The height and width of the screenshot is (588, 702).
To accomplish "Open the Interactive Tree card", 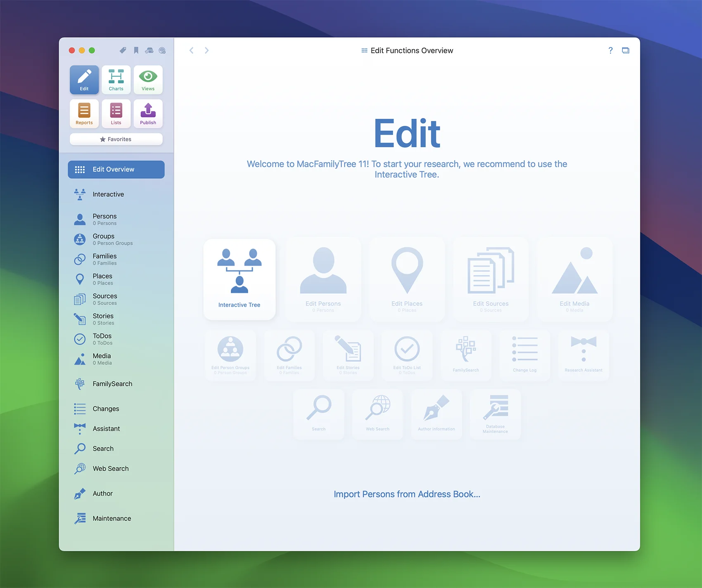I will 240,279.
